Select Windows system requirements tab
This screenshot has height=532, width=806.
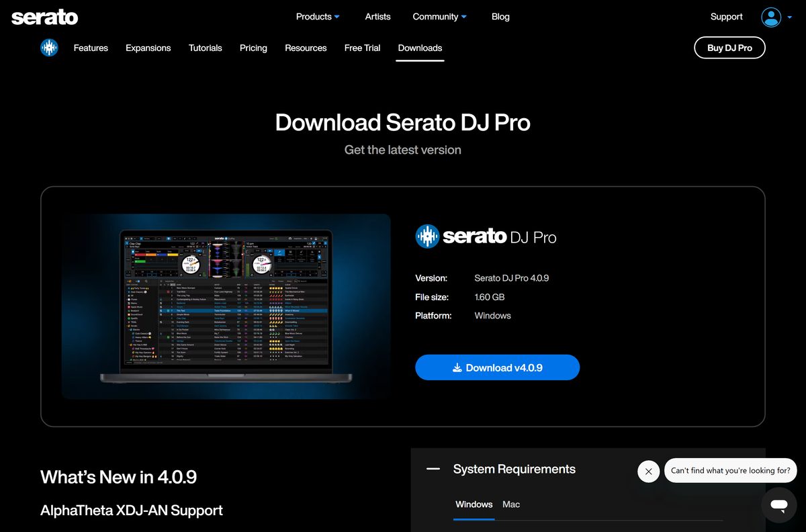click(x=474, y=504)
